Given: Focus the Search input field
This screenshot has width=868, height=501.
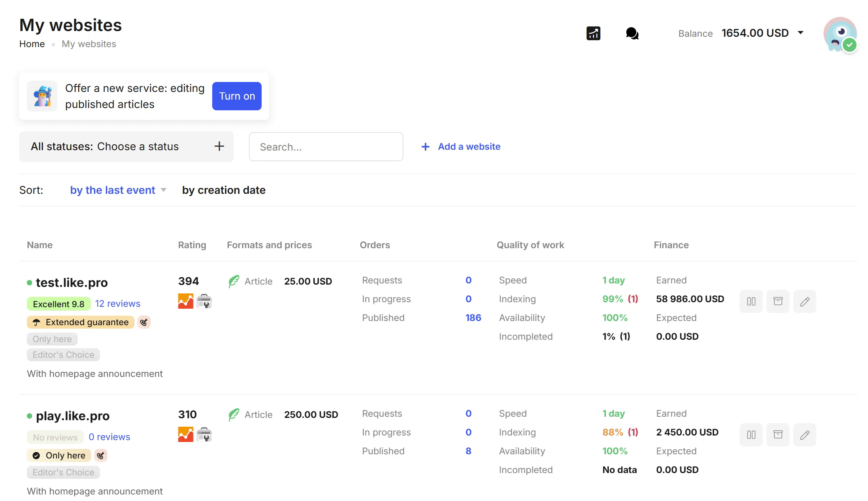Looking at the screenshot, I should [326, 147].
